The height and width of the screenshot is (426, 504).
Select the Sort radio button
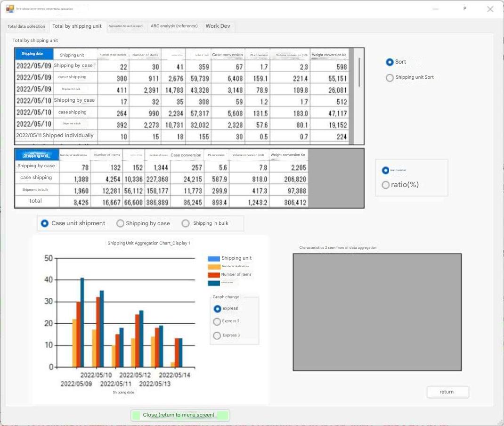click(390, 62)
